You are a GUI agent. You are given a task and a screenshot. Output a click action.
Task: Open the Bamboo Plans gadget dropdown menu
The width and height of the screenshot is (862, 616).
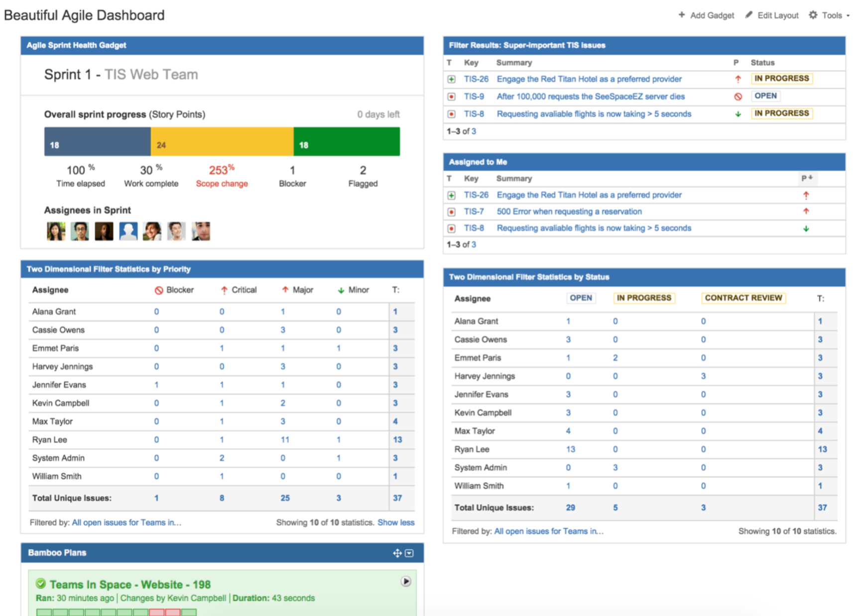[x=409, y=553]
